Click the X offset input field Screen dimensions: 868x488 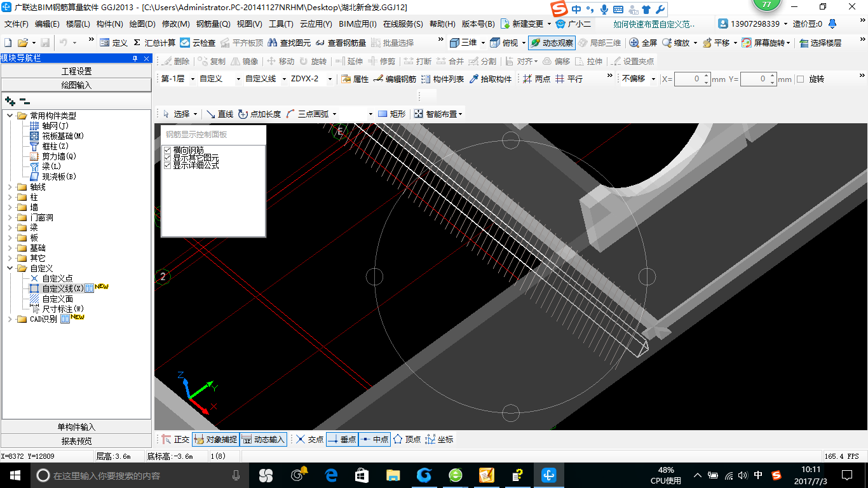click(x=692, y=79)
